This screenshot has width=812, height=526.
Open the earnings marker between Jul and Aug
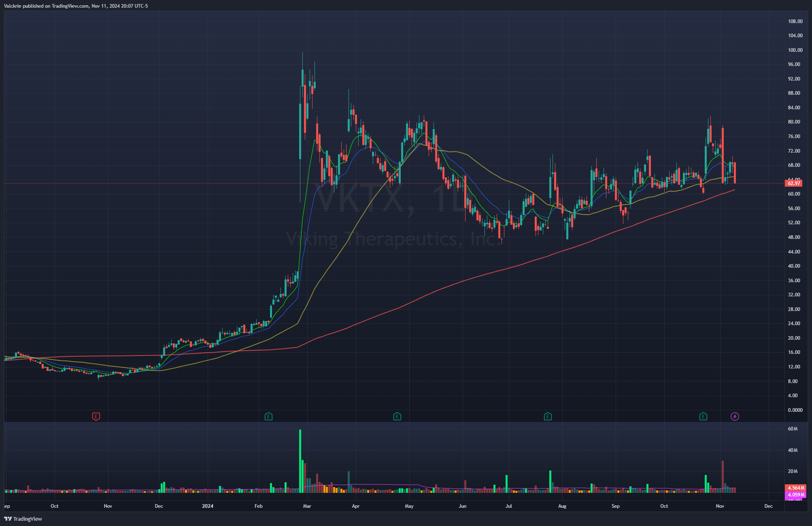[548, 416]
